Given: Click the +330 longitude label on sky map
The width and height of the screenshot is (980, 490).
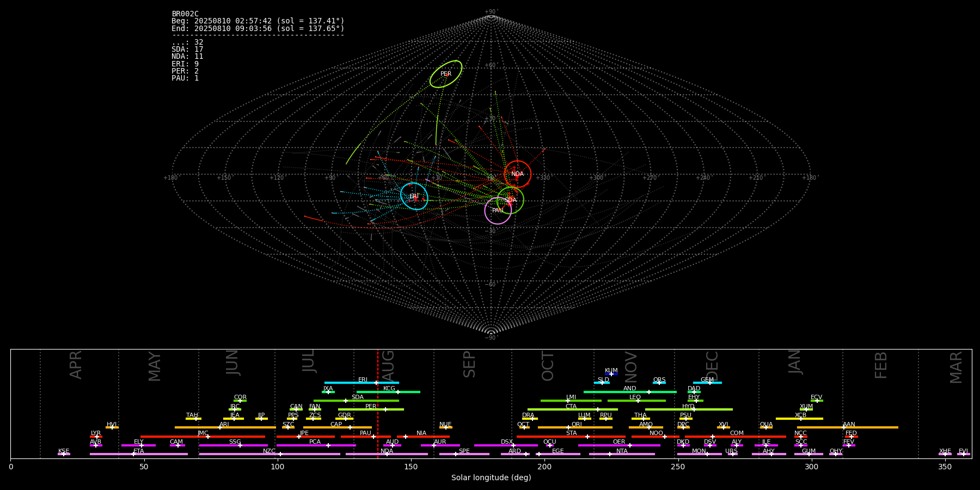Looking at the screenshot, I should (543, 177).
